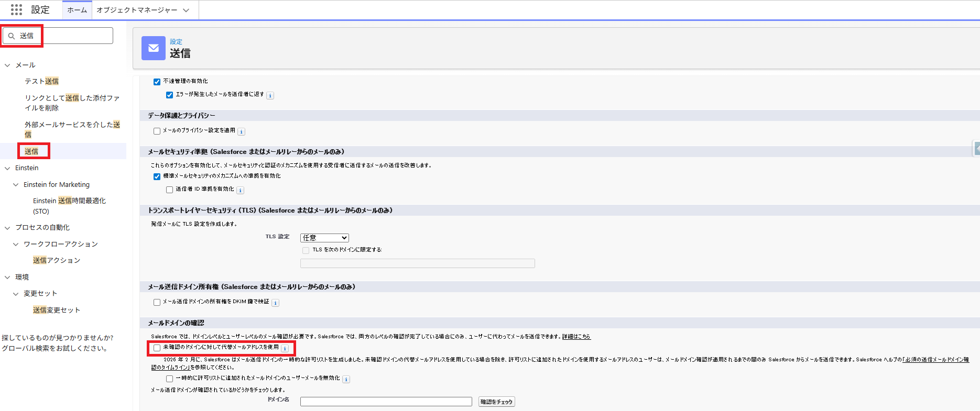Show info for 未確認のドメインに対して代替メールアドレスを使用
Image resolution: width=980 pixels, height=411 pixels.
pyautogui.click(x=285, y=348)
